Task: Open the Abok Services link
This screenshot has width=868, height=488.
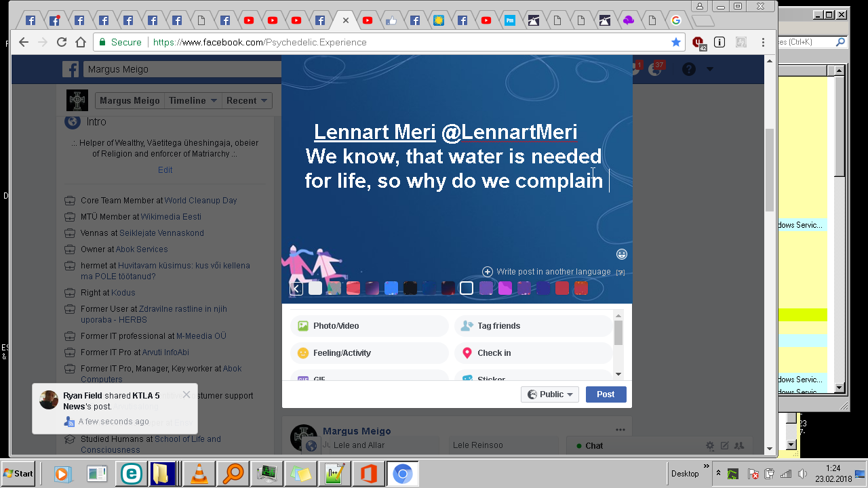Action: 142,249
